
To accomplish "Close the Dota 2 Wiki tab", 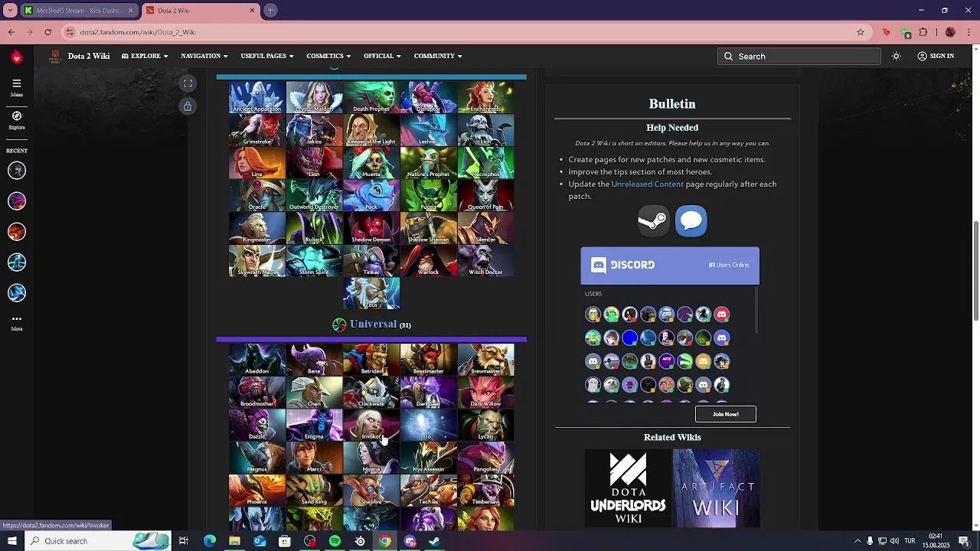I will pyautogui.click(x=252, y=10).
